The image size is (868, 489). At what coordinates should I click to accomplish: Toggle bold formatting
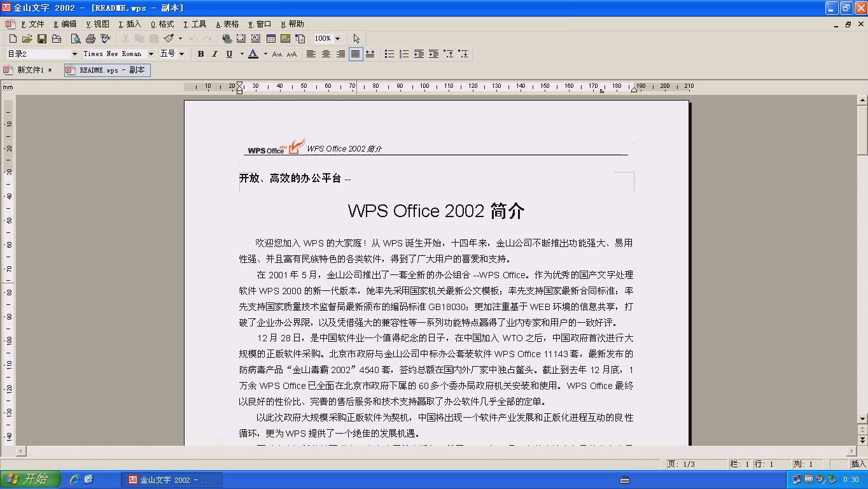pos(200,54)
